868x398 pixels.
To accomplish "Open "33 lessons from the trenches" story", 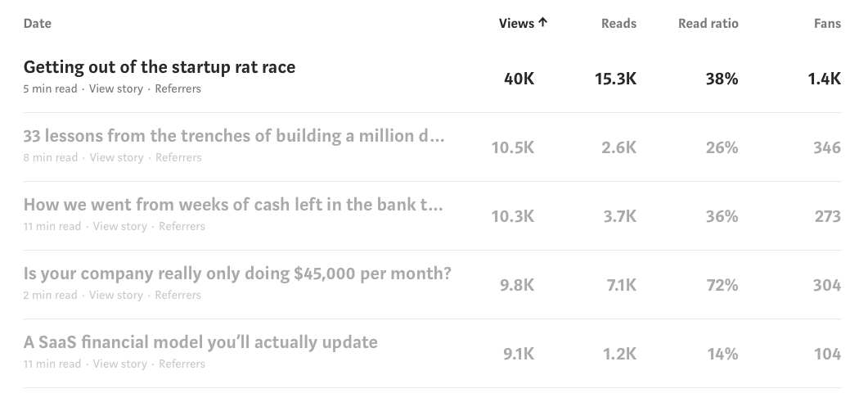I will pyautogui.click(x=234, y=136).
